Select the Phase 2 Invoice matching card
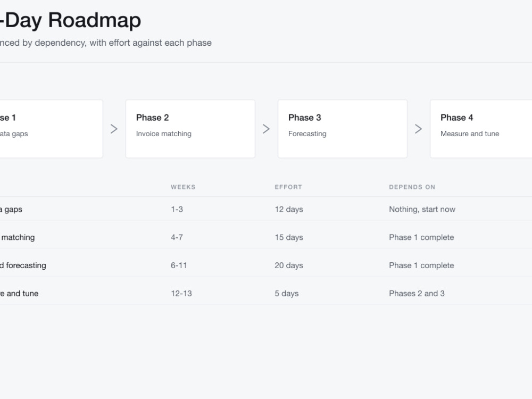The width and height of the screenshot is (532, 399). [x=190, y=129]
